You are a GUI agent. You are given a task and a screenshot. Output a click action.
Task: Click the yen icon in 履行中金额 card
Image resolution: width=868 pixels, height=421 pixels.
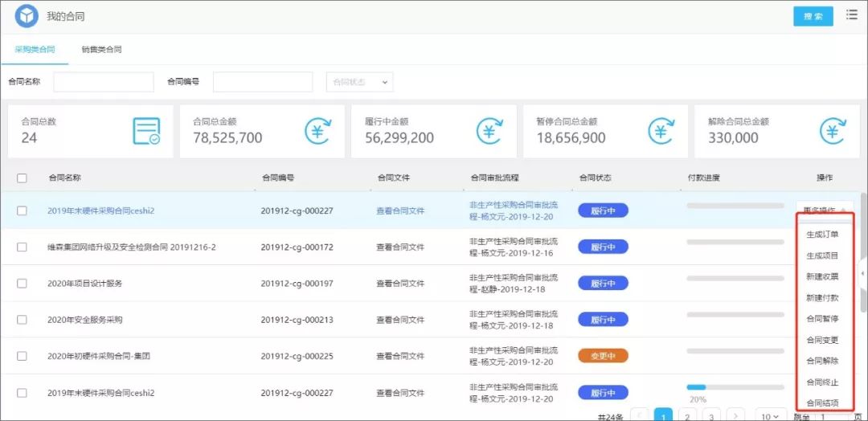pos(490,131)
